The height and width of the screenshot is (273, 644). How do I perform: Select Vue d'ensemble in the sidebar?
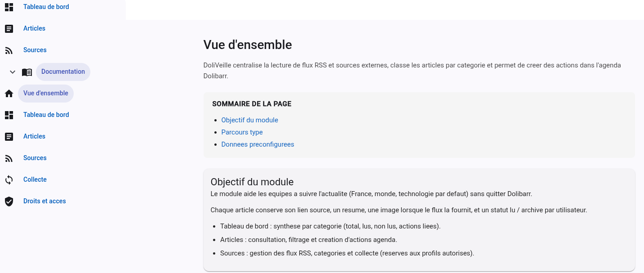(x=46, y=93)
